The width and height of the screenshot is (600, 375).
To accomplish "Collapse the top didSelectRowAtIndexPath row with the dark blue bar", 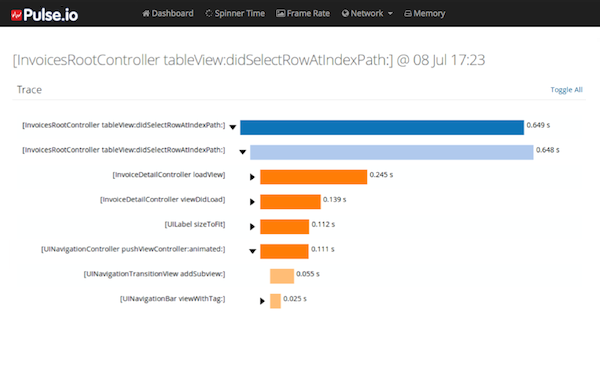I will 233,127.
